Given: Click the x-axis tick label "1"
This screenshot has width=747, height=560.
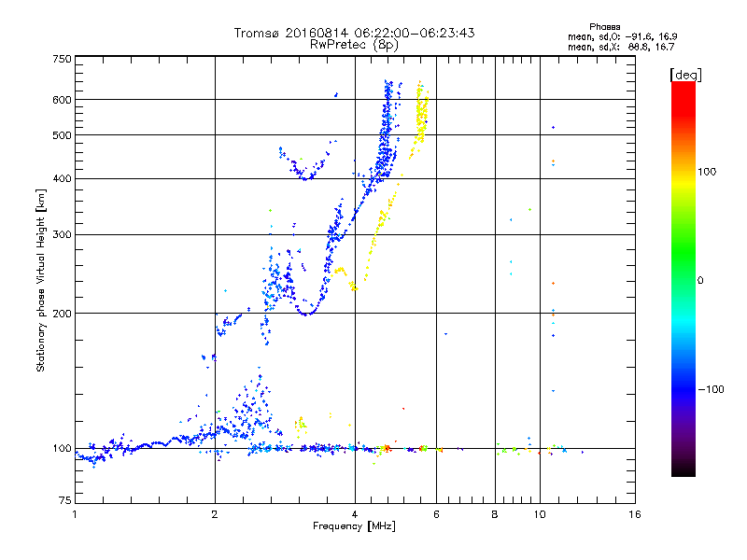Looking at the screenshot, I should (75, 514).
